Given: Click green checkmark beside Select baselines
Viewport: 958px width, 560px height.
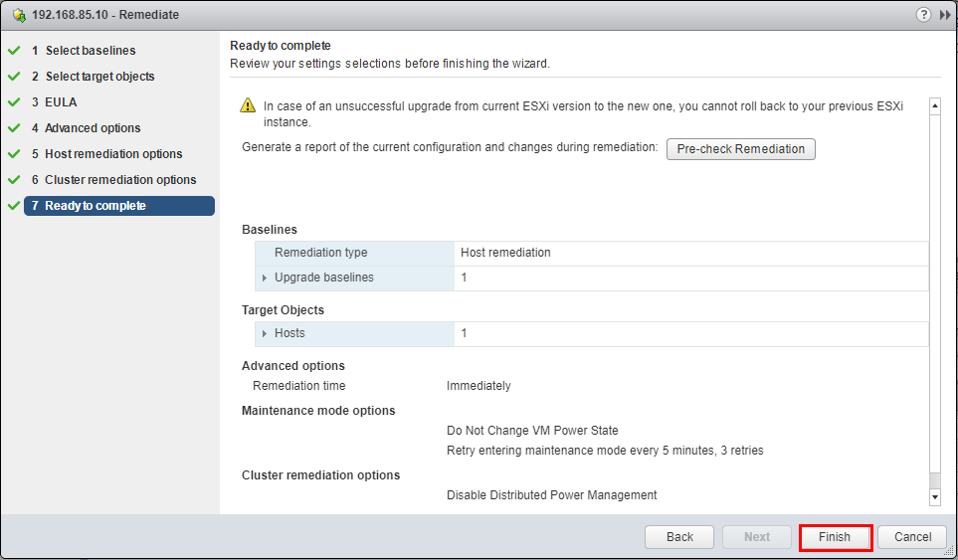Looking at the screenshot, I should (13, 50).
